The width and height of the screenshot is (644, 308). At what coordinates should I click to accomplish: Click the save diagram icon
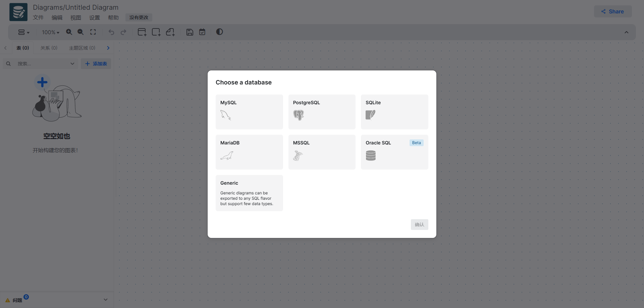[190, 32]
